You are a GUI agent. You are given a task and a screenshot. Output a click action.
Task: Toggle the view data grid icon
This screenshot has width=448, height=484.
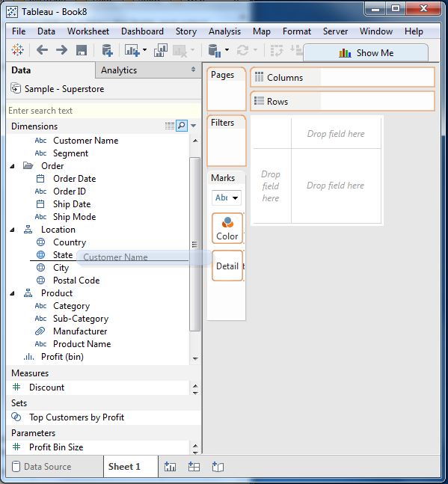click(x=170, y=126)
